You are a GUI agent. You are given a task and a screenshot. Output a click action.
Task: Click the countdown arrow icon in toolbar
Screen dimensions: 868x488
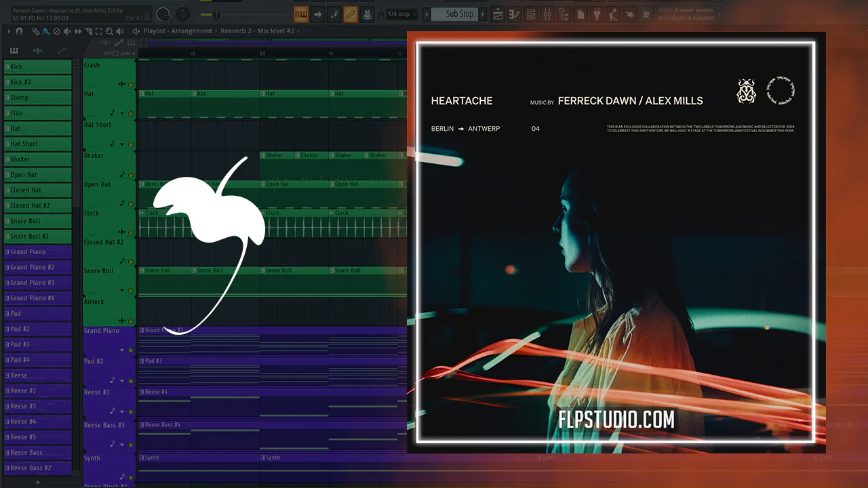[x=318, y=14]
